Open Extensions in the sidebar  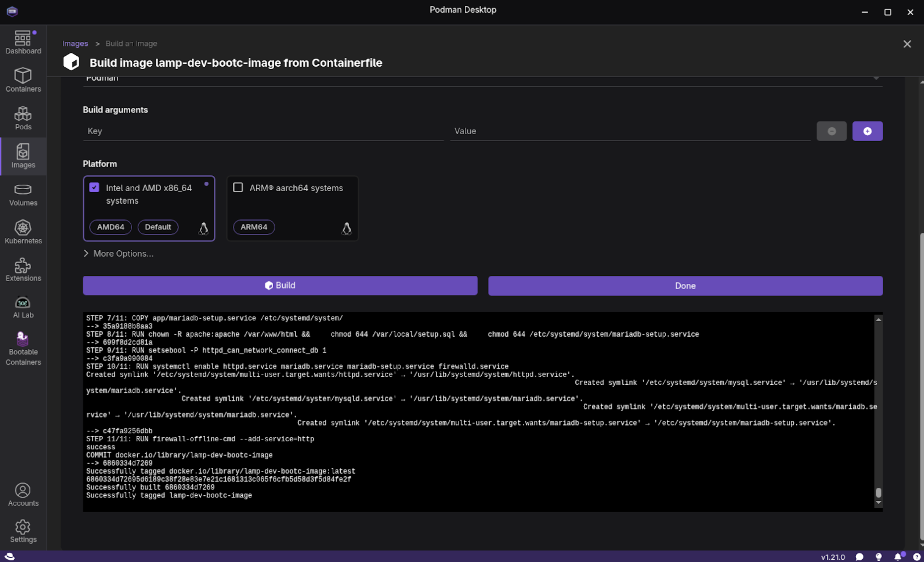[x=23, y=270]
